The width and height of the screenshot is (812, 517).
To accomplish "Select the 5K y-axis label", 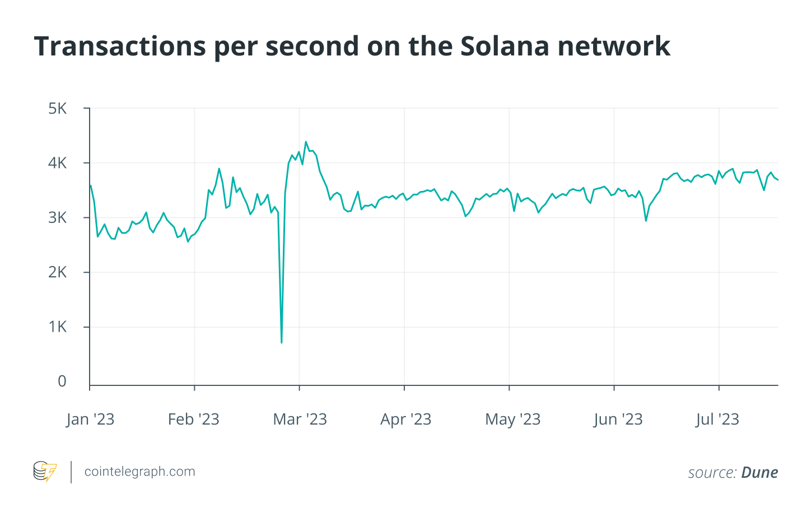I will click(x=58, y=109).
